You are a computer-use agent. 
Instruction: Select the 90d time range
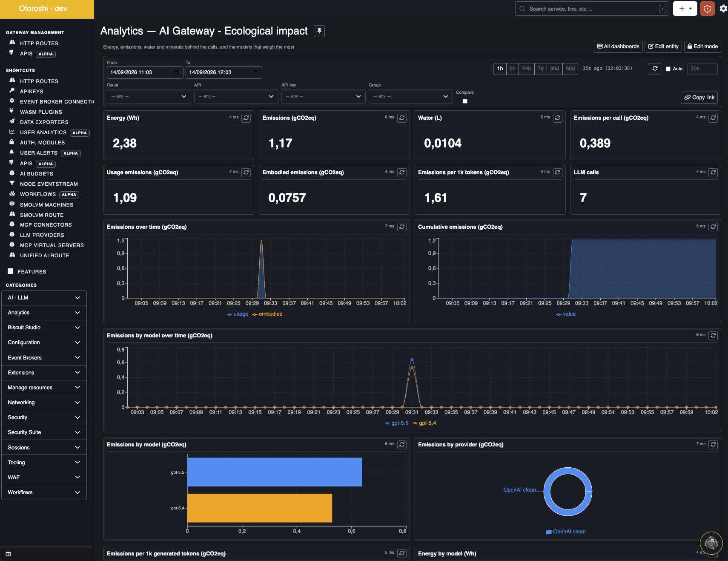[570, 69]
